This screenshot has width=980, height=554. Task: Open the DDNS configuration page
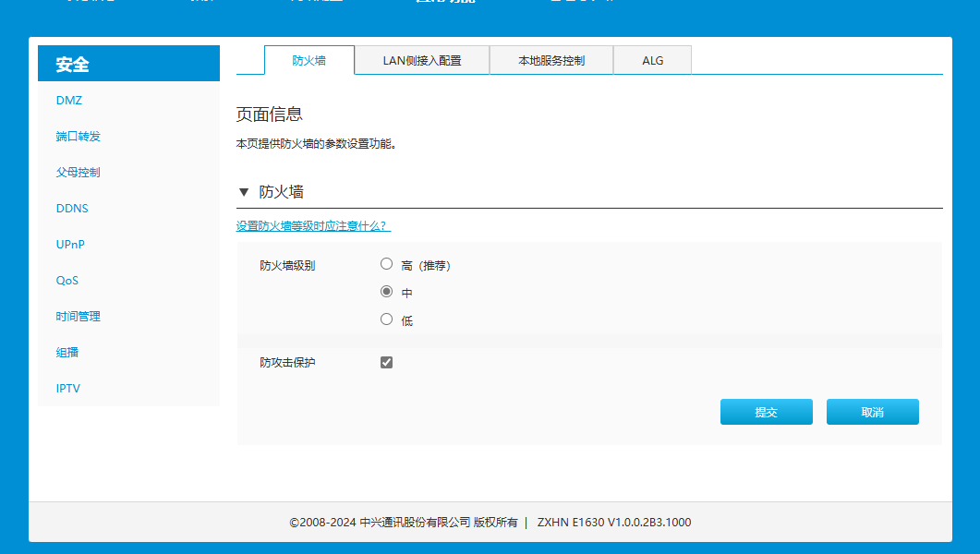(72, 208)
